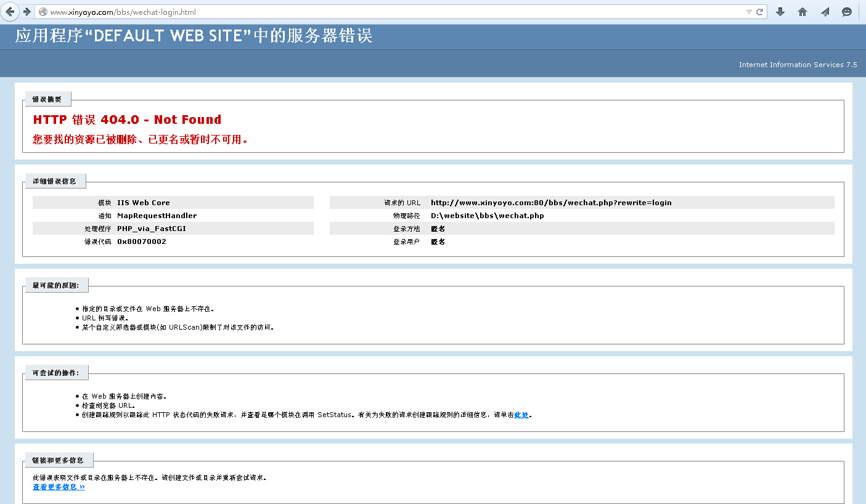Screen dimensions: 866x504
Task: Select error code "0x80070002"
Action: pyautogui.click(x=142, y=242)
